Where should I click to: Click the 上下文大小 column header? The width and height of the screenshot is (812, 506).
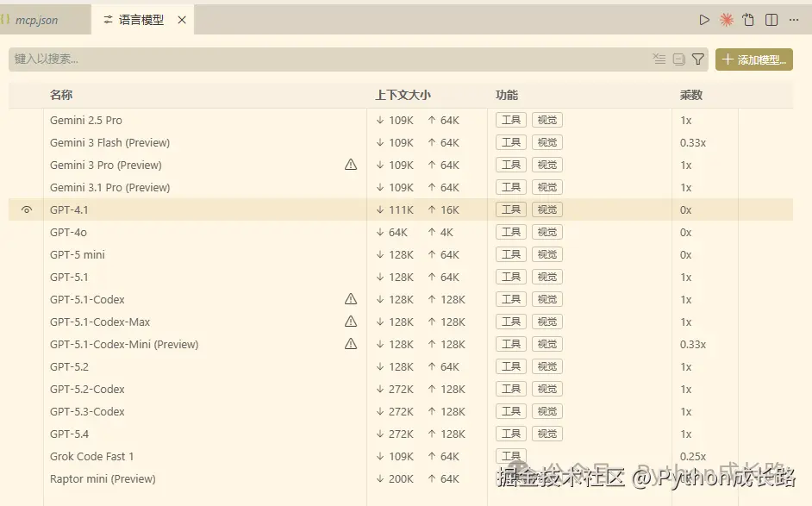[x=403, y=95]
